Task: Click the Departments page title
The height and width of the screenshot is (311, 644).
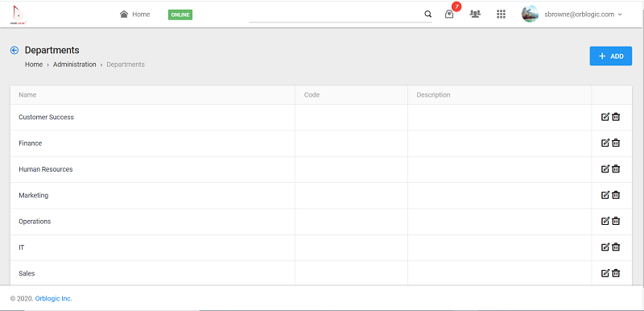Action: pos(52,50)
